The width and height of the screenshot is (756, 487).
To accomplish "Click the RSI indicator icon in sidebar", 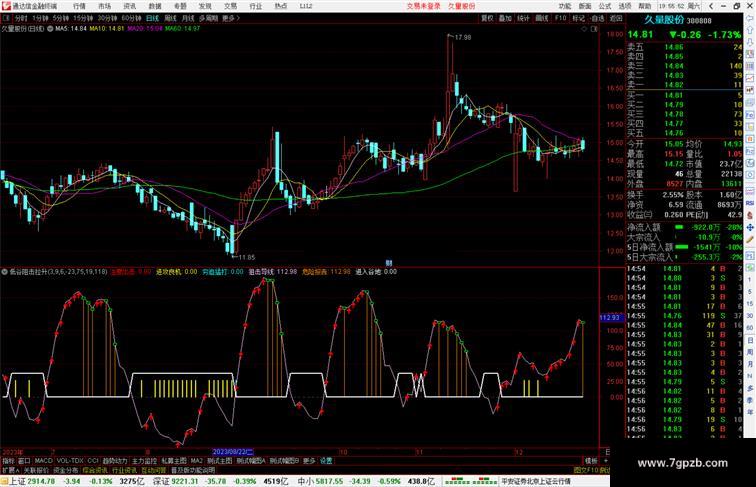I will [750, 203].
